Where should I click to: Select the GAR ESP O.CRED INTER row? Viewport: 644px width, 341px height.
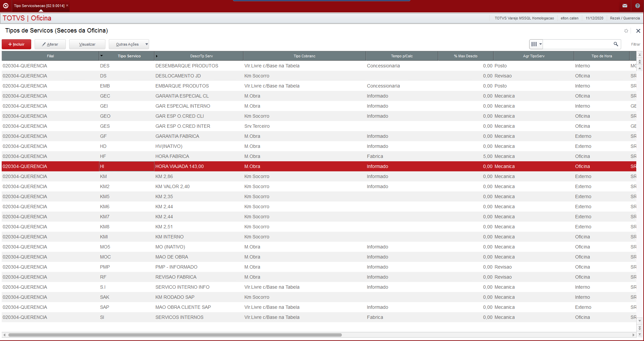pos(319,126)
